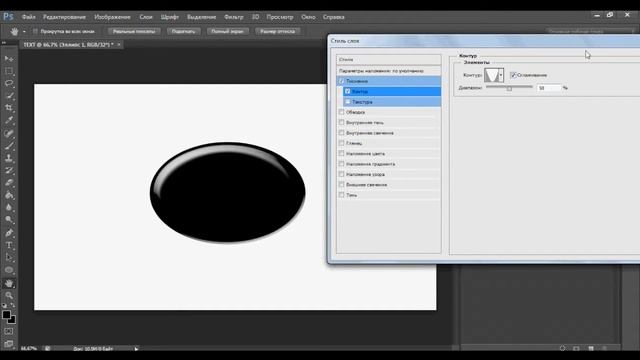Select the History Brush tool

pyautogui.click(x=9, y=170)
